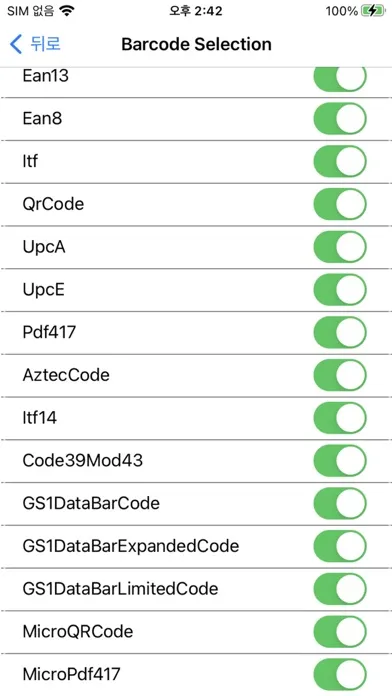Screen dimensions: 392x696
Task: Tap the battery charging icon
Action: (373, 11)
